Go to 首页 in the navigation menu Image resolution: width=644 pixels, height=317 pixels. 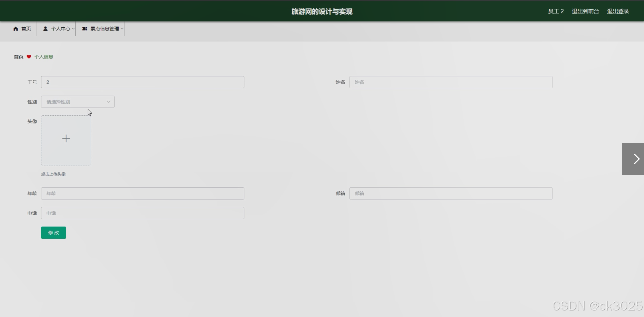click(26, 29)
